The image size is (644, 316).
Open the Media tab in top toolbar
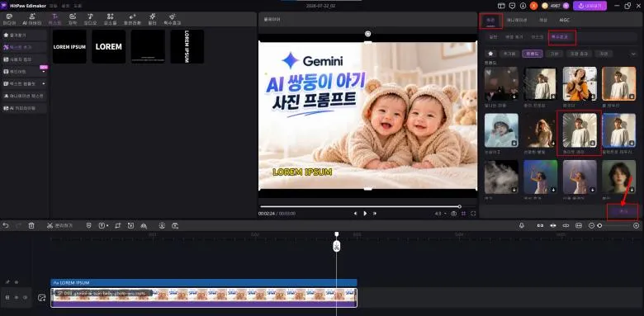click(x=8, y=19)
